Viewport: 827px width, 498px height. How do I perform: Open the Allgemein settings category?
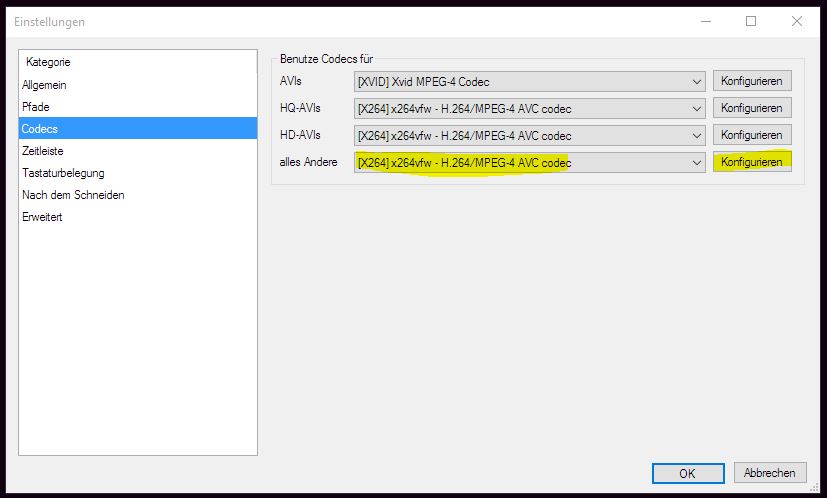tap(44, 85)
